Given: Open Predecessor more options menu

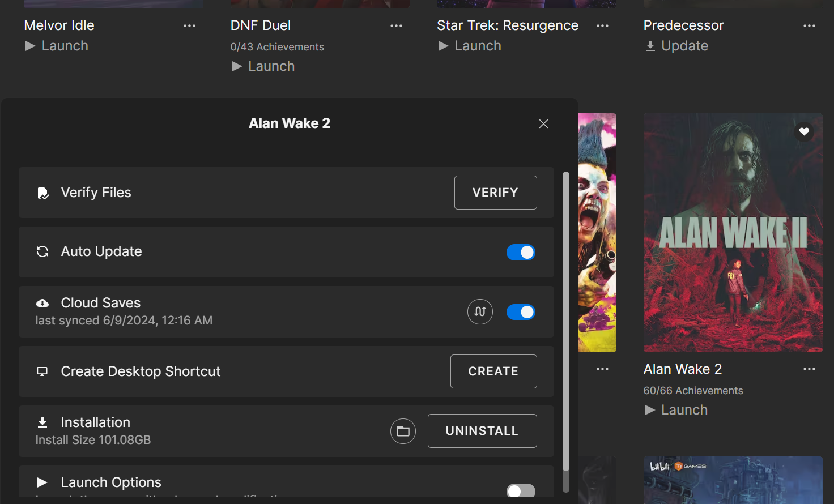Looking at the screenshot, I should click(x=809, y=26).
